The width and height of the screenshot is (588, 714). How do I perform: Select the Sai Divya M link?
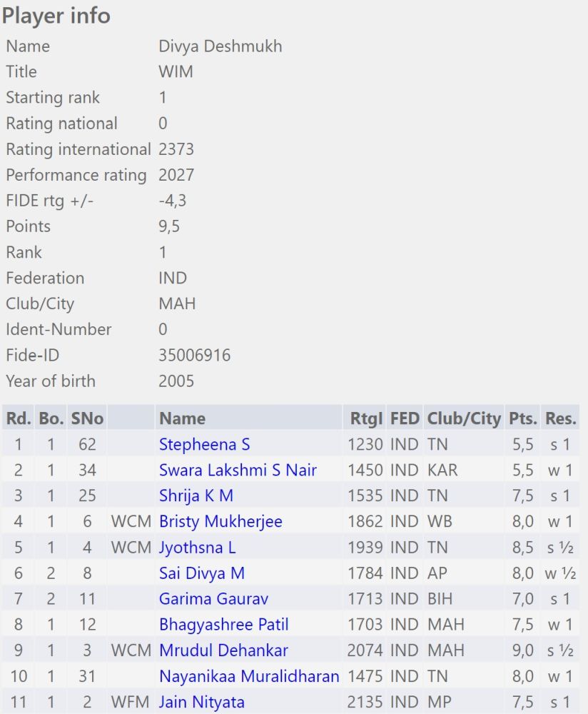(x=202, y=573)
